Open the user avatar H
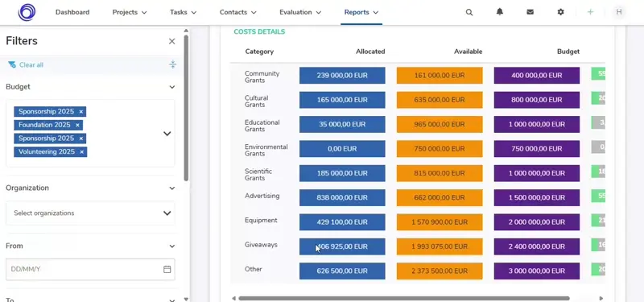 pyautogui.click(x=619, y=12)
